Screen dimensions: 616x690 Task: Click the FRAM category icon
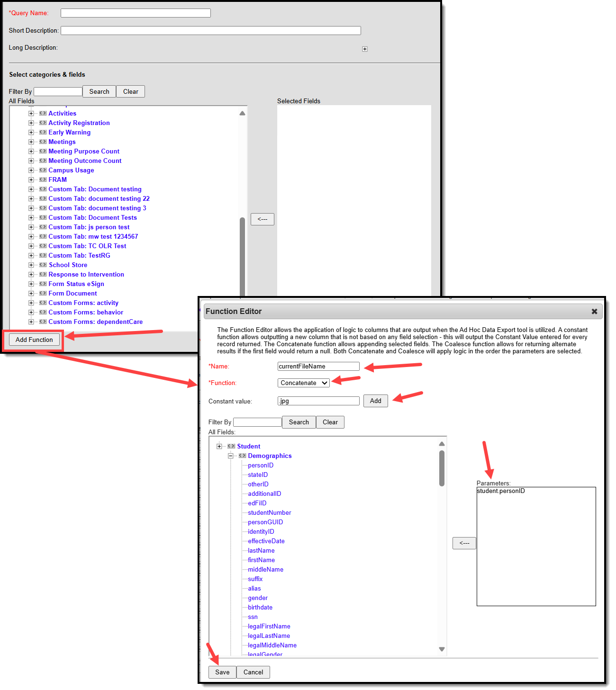(x=43, y=179)
